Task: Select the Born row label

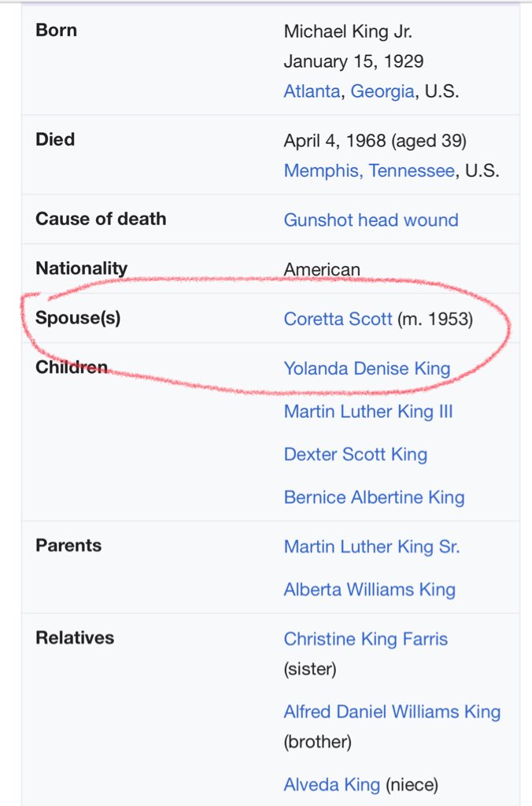Action: 57,31
